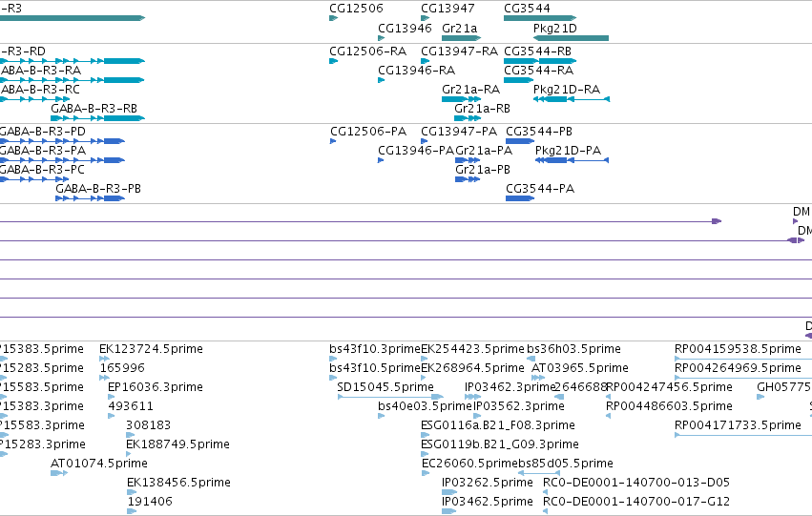Select transcript CG13946-RA

pyautogui.click(x=416, y=71)
